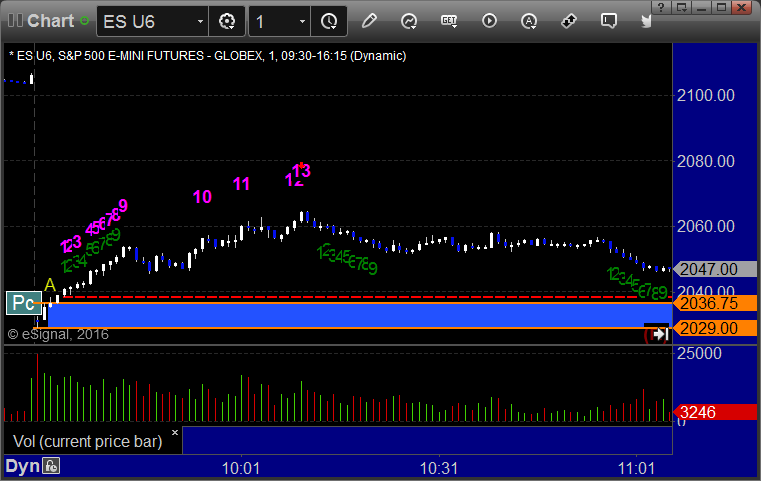Click the Pc previous close marker
761x481 pixels.
pos(23,303)
